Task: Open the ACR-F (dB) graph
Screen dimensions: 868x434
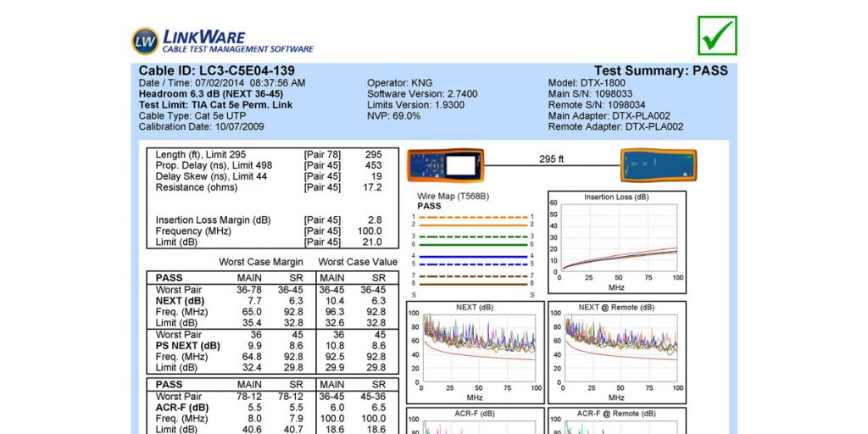Action: [475, 420]
